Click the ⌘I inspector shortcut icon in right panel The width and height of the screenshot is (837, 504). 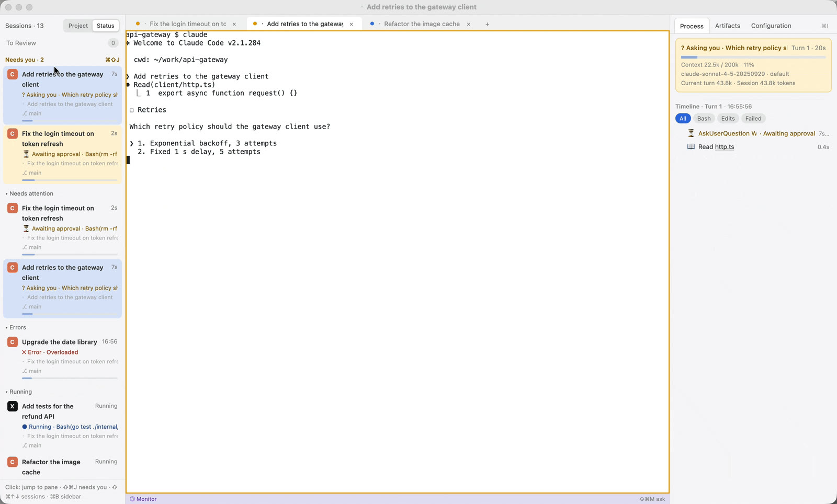824,26
